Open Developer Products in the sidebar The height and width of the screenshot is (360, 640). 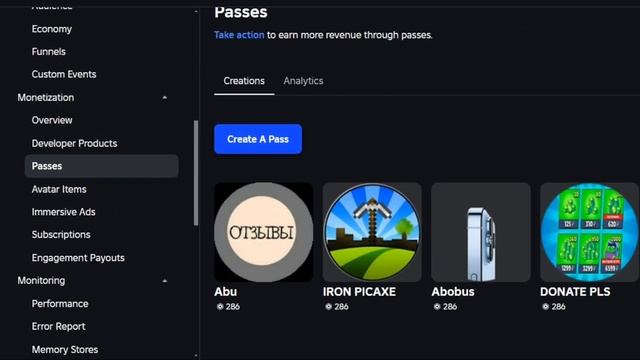(74, 143)
